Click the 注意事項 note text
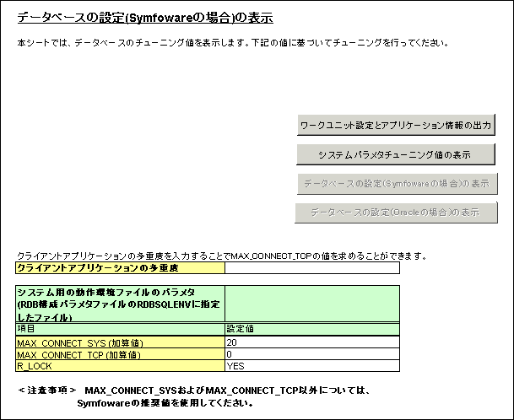 pyautogui.click(x=194, y=396)
